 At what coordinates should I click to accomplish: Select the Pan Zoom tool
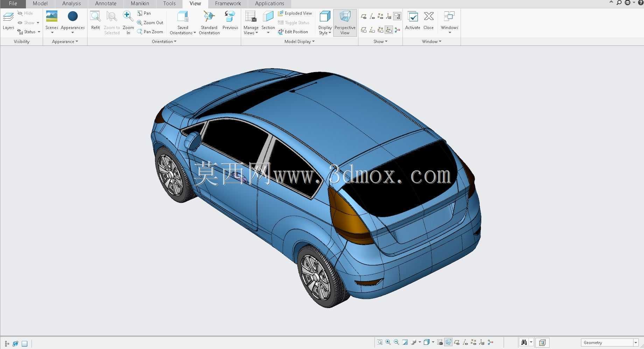[x=150, y=31]
